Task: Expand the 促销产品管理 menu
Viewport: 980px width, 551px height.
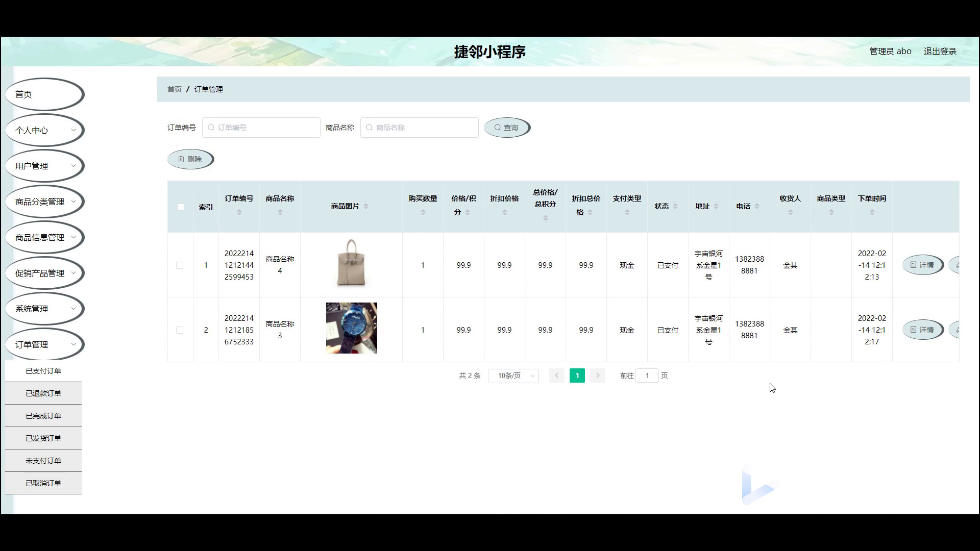Action: click(44, 273)
